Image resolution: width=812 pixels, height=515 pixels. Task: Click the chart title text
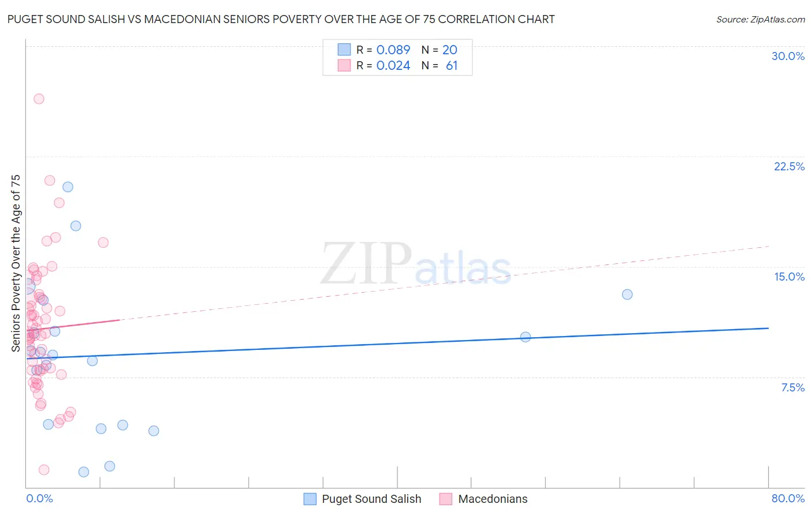(x=281, y=19)
